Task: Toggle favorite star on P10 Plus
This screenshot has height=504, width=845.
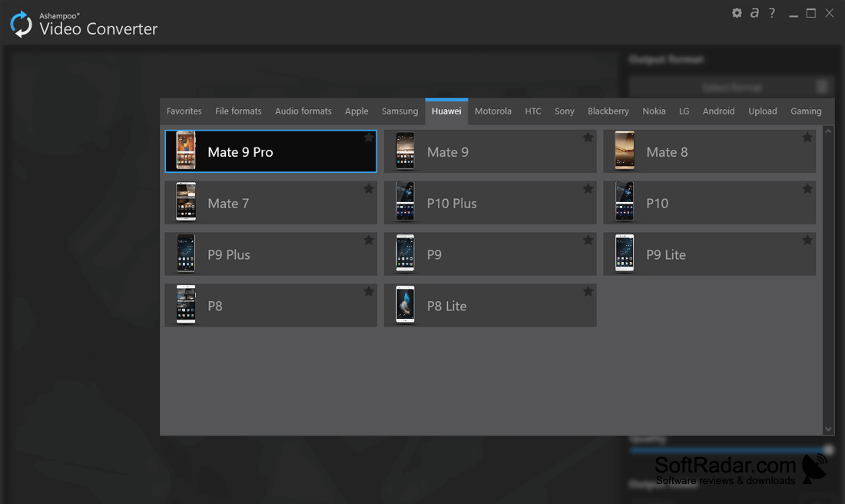Action: click(588, 189)
